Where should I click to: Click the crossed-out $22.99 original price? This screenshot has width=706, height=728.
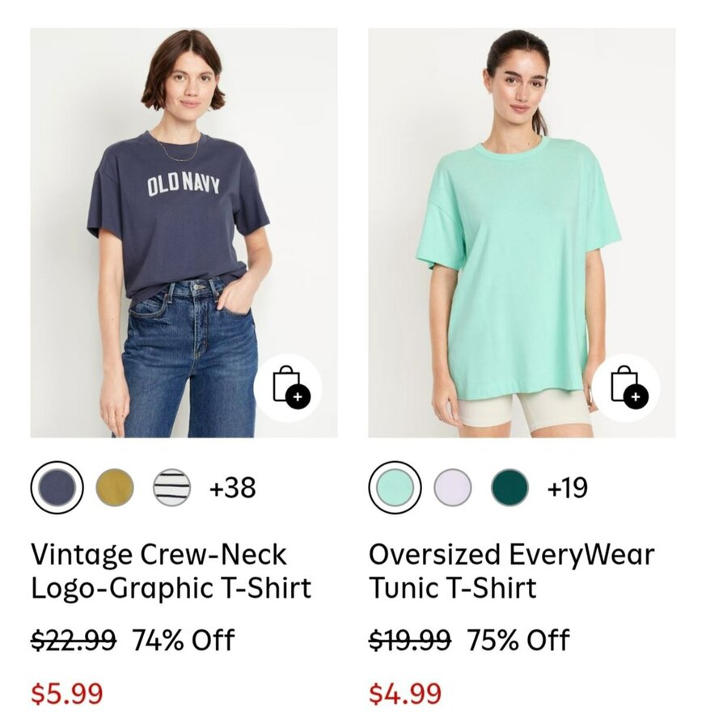pos(74,641)
